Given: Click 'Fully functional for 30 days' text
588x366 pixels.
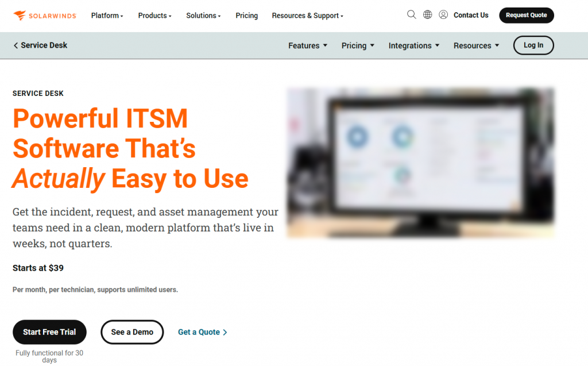Looking at the screenshot, I should 49,356.
